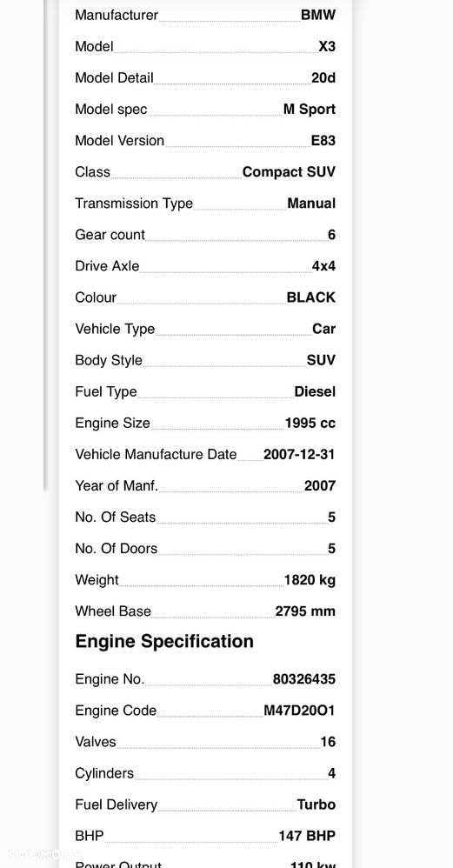Image resolution: width=453 pixels, height=868 pixels.
Task: Select the E83 model version text
Action: (323, 141)
